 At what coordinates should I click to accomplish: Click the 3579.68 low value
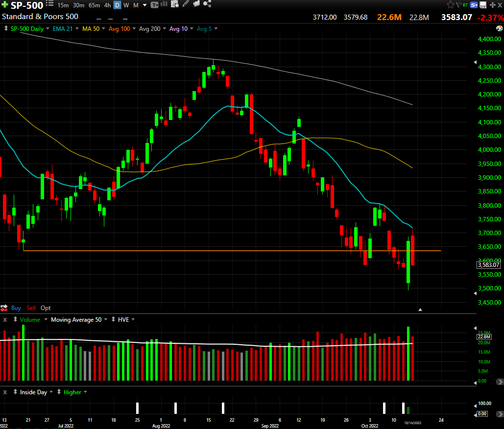356,17
